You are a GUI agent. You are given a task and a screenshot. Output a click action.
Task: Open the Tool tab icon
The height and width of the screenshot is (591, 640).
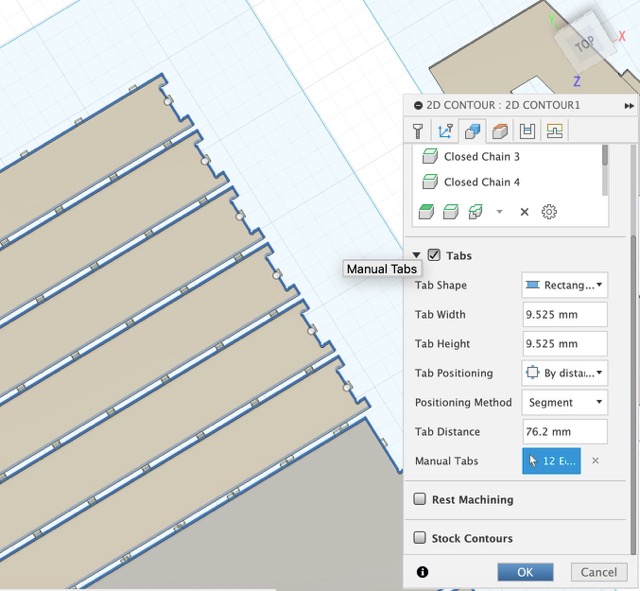(418, 131)
